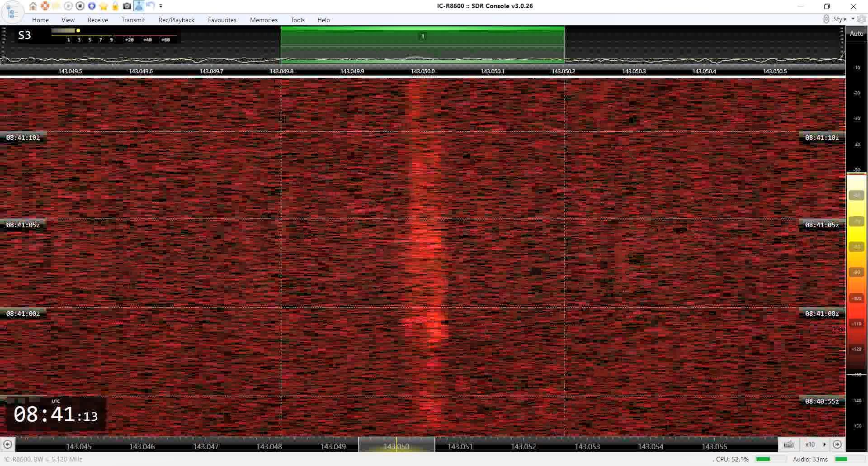The image size is (868, 466).
Task: Click the CPU: 52.1% status text
Action: point(732,459)
